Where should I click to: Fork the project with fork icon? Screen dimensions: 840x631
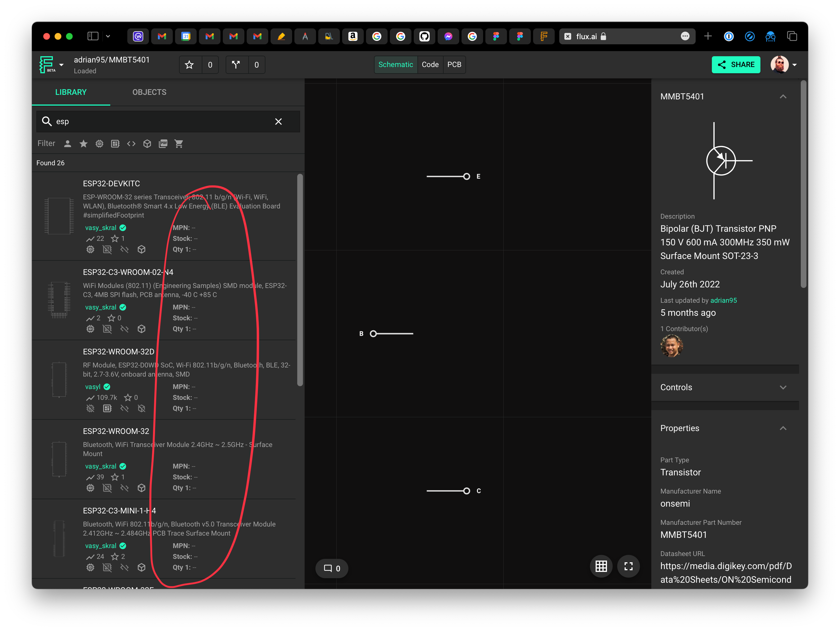[x=236, y=65]
